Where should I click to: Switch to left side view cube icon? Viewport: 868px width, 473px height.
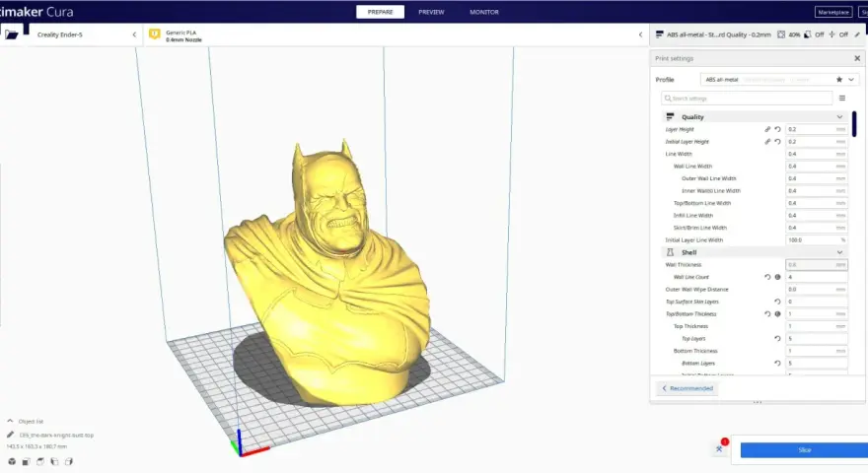pos(54,461)
